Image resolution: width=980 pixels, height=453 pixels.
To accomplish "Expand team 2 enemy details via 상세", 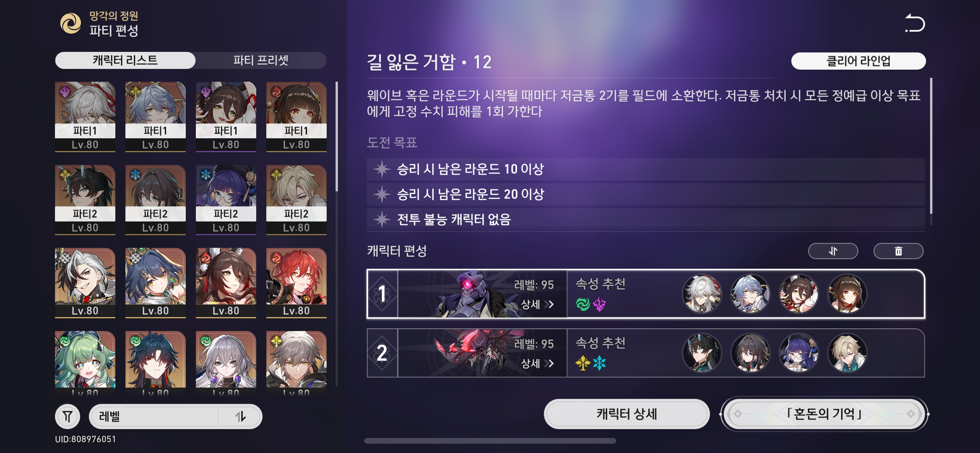I will (537, 363).
